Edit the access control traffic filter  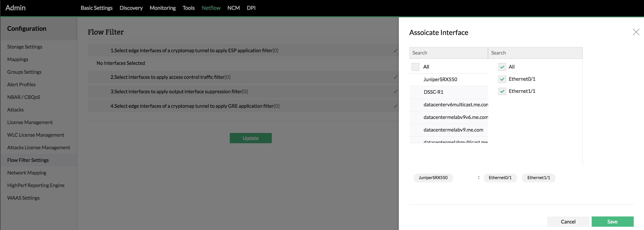[396, 77]
